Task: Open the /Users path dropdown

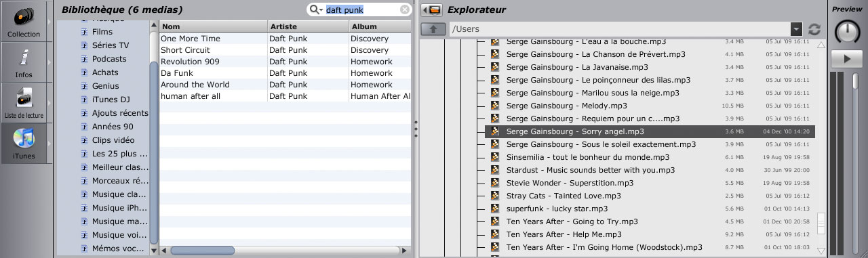Action: (796, 29)
